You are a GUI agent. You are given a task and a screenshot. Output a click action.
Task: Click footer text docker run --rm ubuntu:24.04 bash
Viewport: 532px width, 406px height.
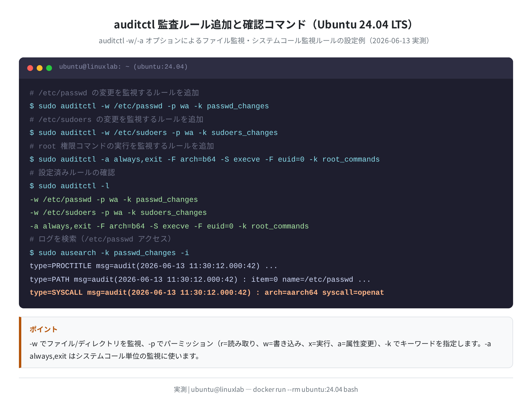(305, 389)
